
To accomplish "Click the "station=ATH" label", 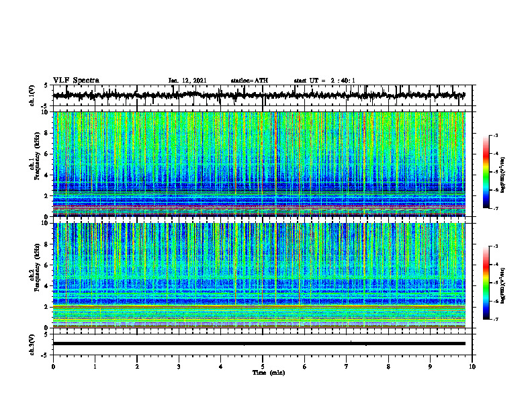I will pyautogui.click(x=249, y=81).
